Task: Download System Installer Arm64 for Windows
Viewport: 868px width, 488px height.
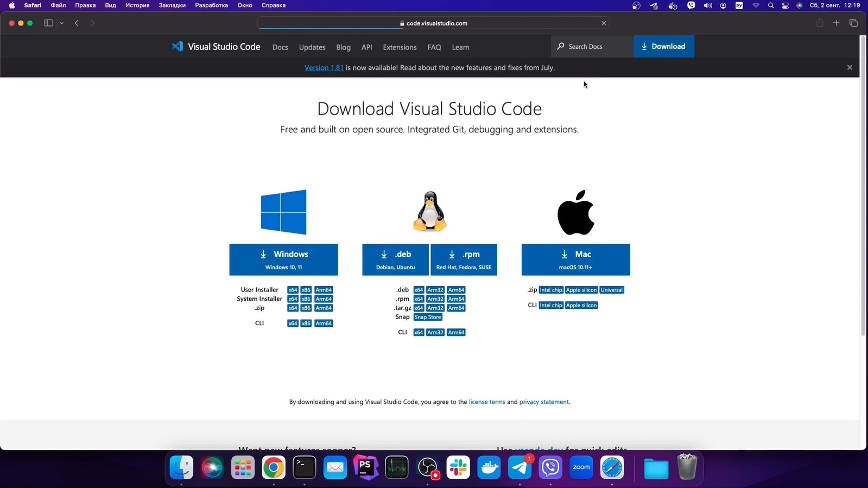Action: [x=324, y=299]
